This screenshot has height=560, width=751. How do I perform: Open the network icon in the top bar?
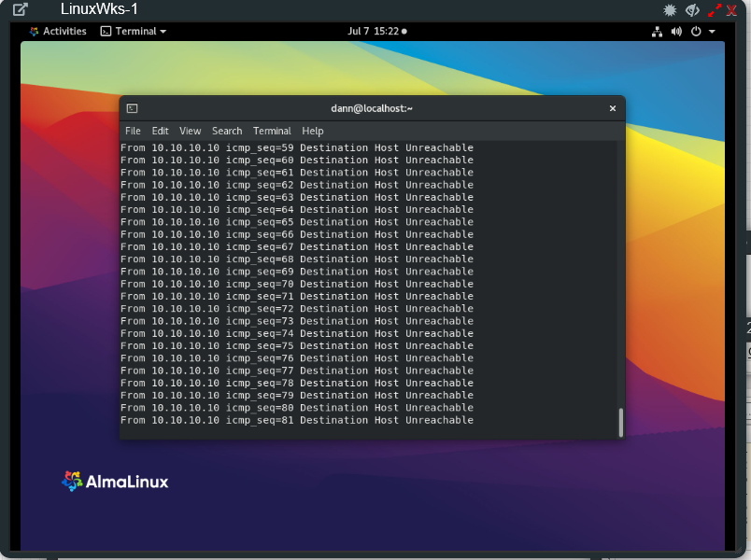tap(657, 31)
